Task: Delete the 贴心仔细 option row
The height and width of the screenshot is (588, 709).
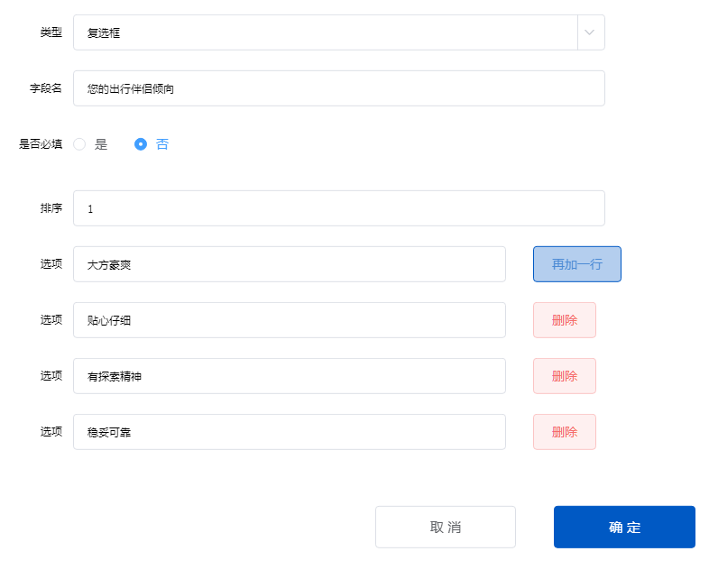Action: [564, 320]
